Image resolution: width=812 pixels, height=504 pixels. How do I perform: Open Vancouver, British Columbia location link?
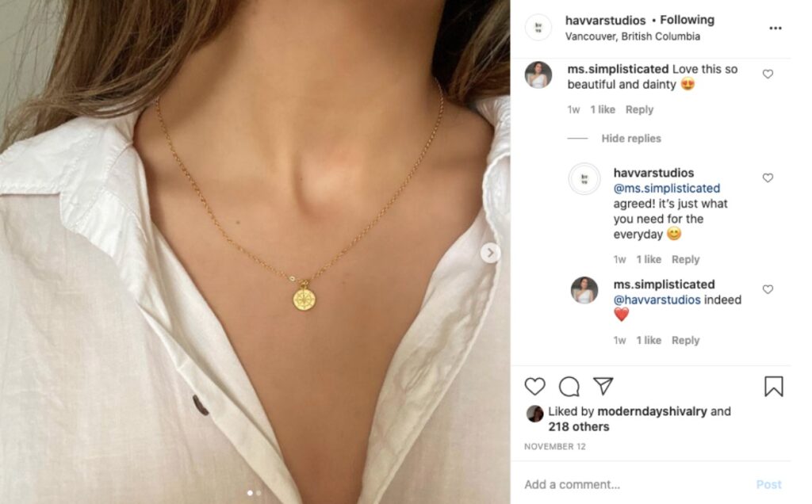pos(632,36)
